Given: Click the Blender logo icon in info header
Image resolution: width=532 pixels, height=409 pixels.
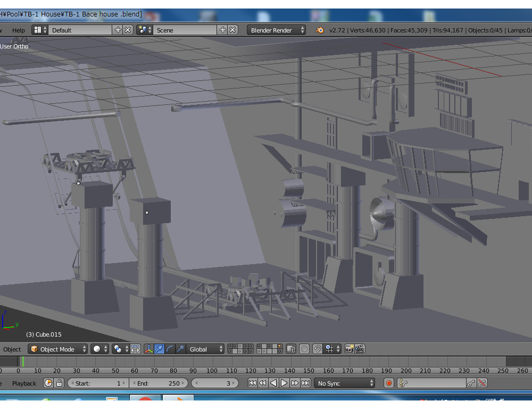Looking at the screenshot, I should [320, 30].
